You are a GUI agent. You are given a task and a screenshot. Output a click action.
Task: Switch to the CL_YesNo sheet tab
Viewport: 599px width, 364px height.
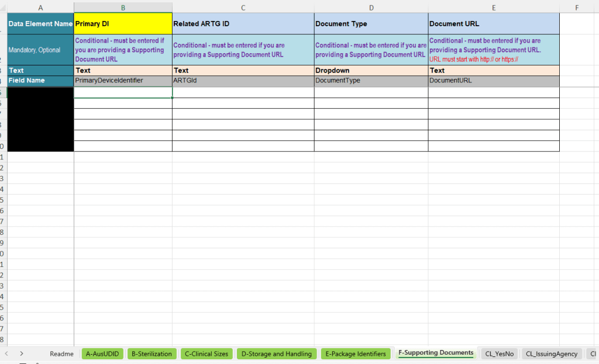(500, 353)
